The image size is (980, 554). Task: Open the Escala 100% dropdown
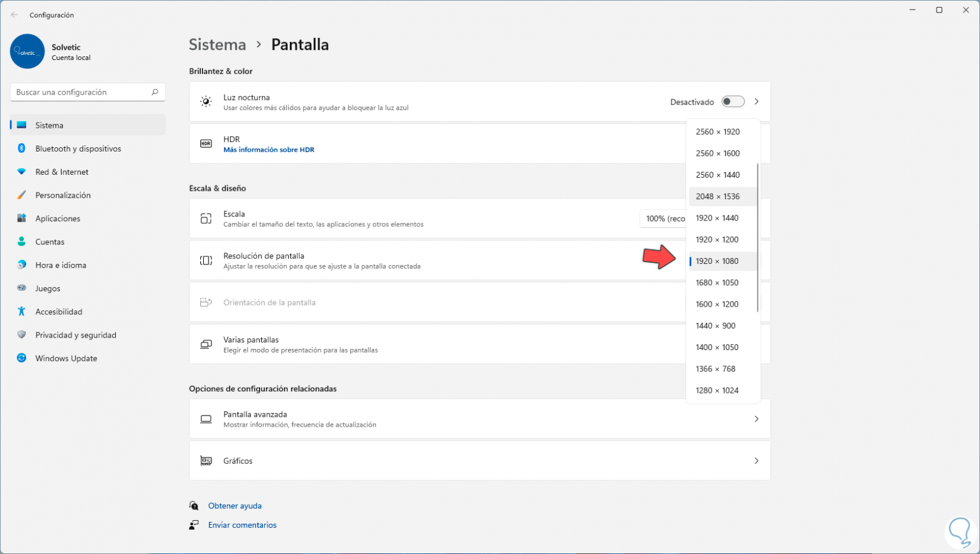pyautogui.click(x=663, y=219)
